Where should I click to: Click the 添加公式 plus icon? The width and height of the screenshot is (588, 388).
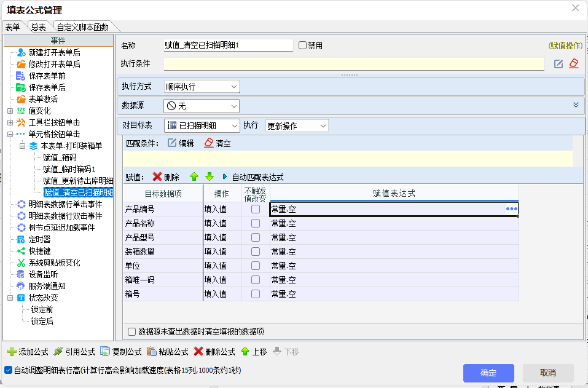click(12, 352)
